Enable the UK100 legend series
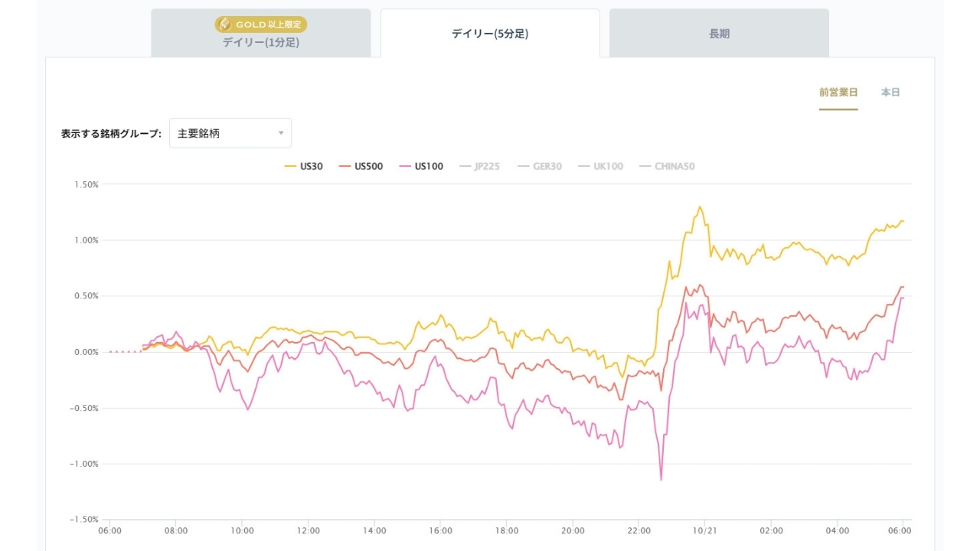 600,166
